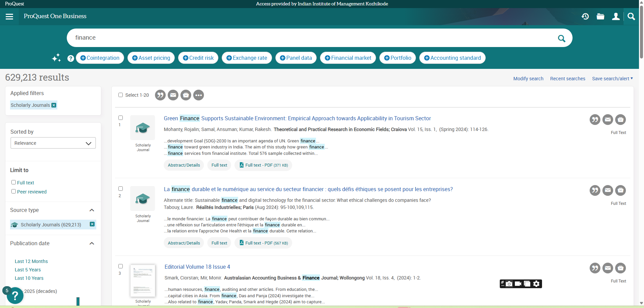
Task: Open the Sorted by Relevance dropdown
Action: 53,143
